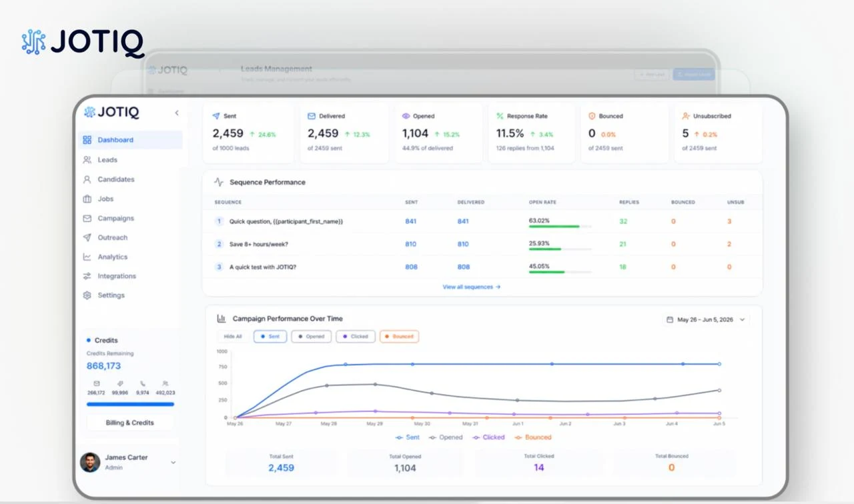Go to Candidates in sidebar
The image size is (854, 504).
(x=129, y=179)
